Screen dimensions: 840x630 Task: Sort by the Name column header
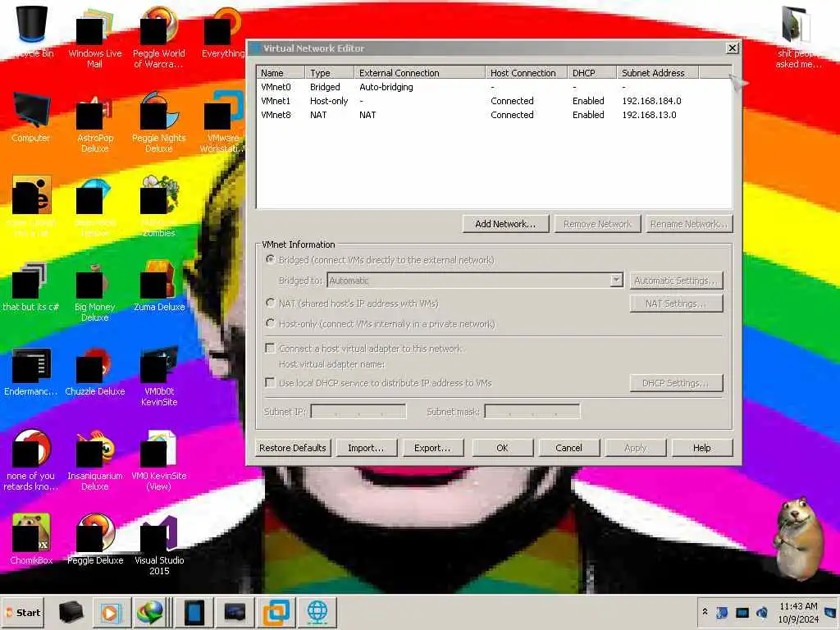(x=281, y=72)
